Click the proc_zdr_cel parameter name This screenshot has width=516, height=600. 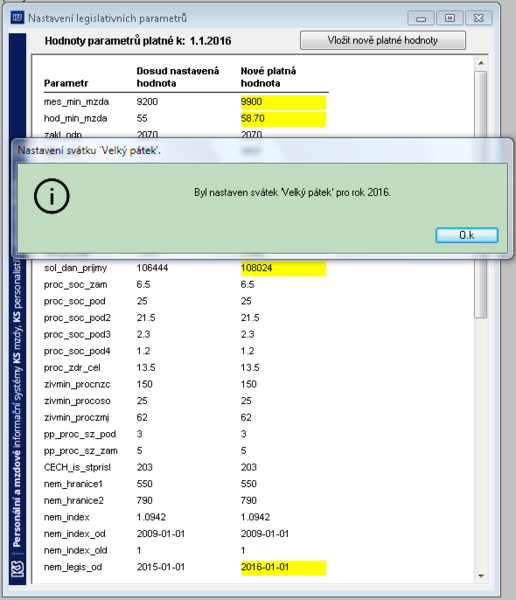[72, 368]
